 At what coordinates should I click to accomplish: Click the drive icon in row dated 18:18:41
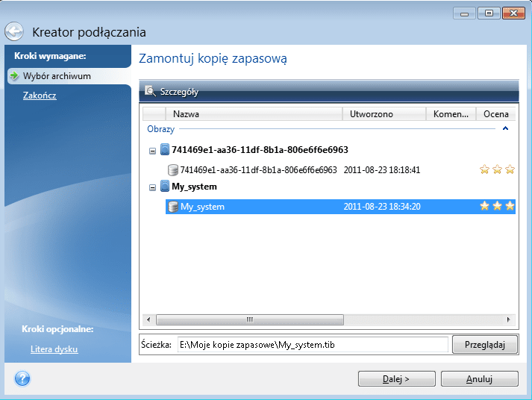pyautogui.click(x=173, y=170)
